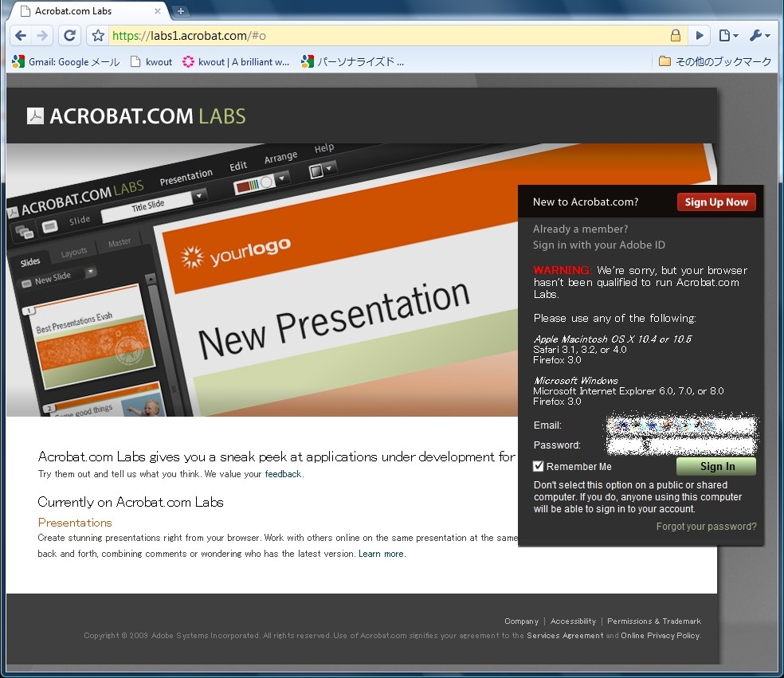
Task: Click into the Password field
Action: (x=681, y=445)
